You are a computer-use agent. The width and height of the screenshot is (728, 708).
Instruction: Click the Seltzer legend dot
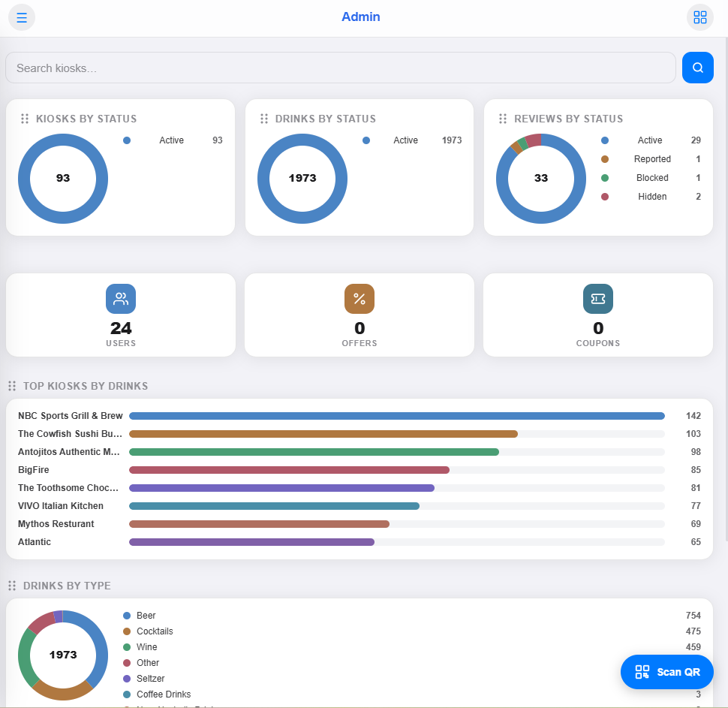(x=127, y=679)
